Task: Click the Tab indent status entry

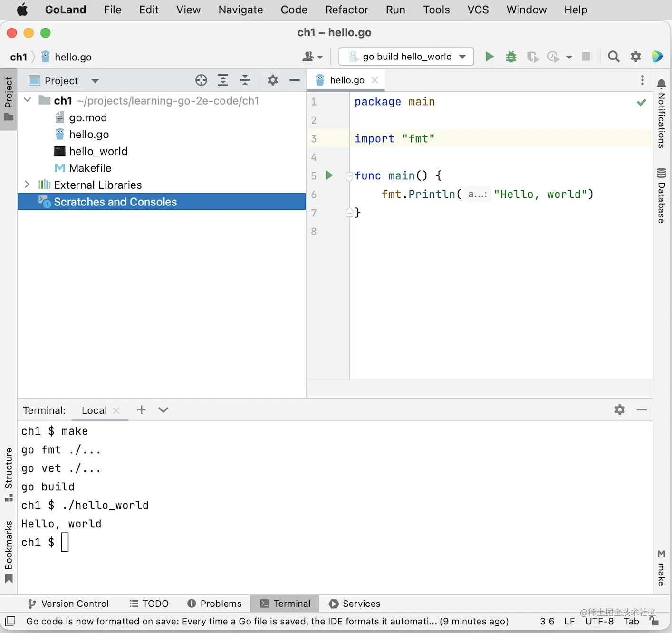Action: (632, 621)
